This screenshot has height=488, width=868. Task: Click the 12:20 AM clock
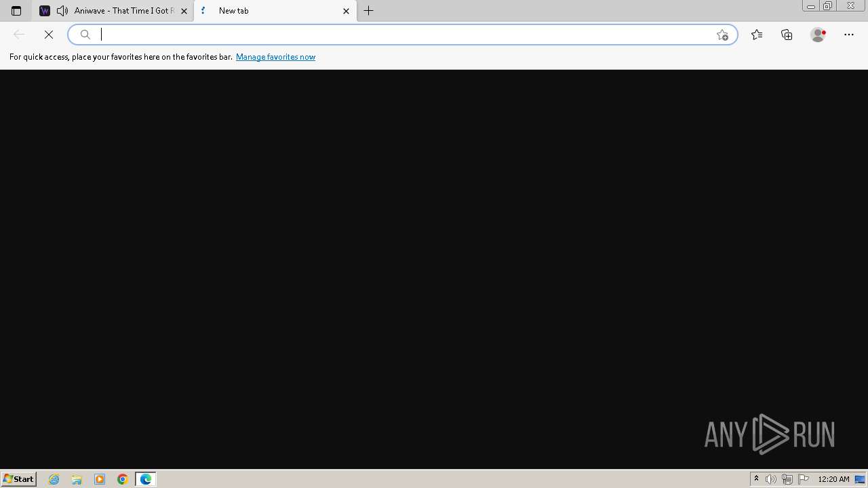[833, 479]
